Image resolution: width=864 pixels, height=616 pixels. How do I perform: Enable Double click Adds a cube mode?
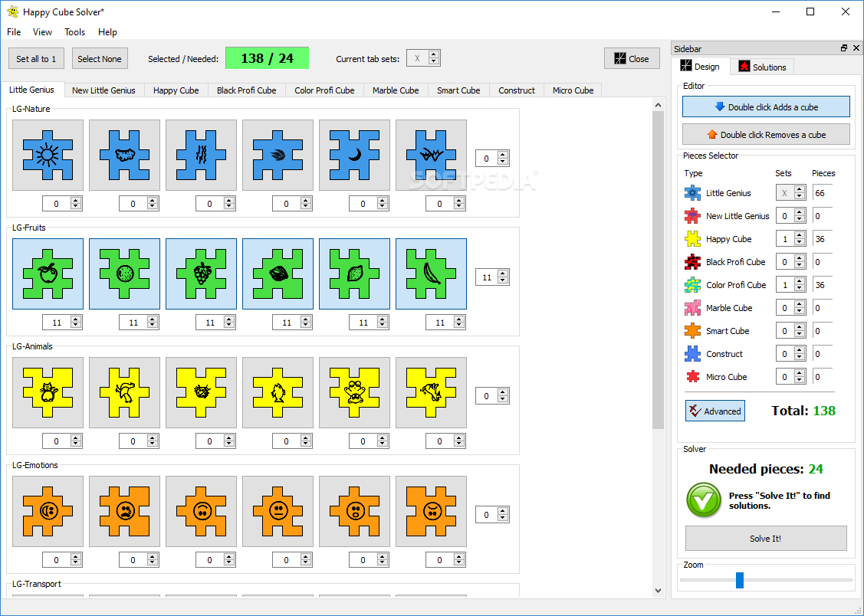click(x=766, y=106)
